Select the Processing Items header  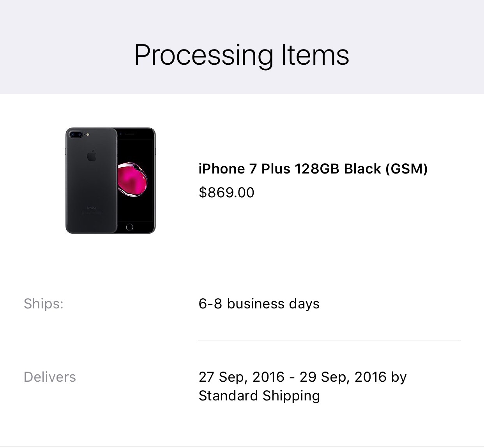coord(242,55)
